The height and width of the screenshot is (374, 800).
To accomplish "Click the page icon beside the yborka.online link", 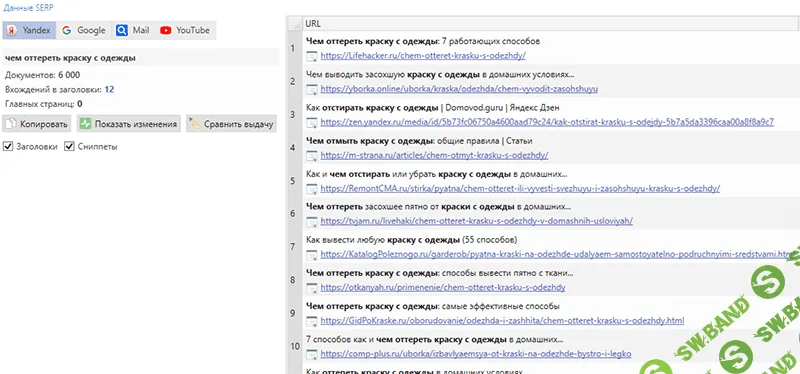I will (x=311, y=89).
